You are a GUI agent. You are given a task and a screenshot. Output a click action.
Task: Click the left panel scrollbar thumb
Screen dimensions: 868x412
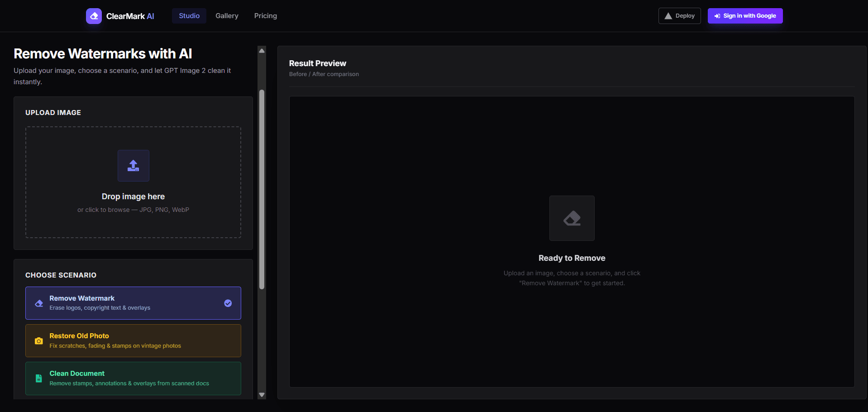click(x=262, y=189)
